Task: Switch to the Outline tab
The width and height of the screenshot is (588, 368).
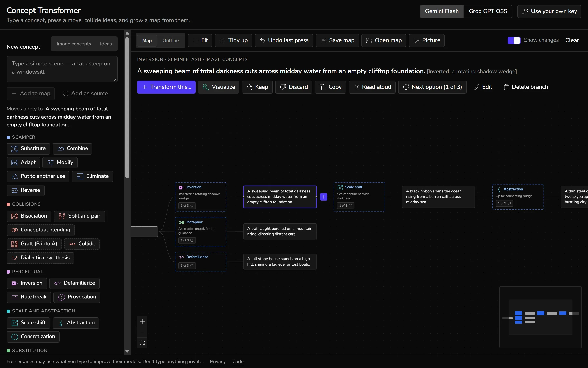Action: 170,40
